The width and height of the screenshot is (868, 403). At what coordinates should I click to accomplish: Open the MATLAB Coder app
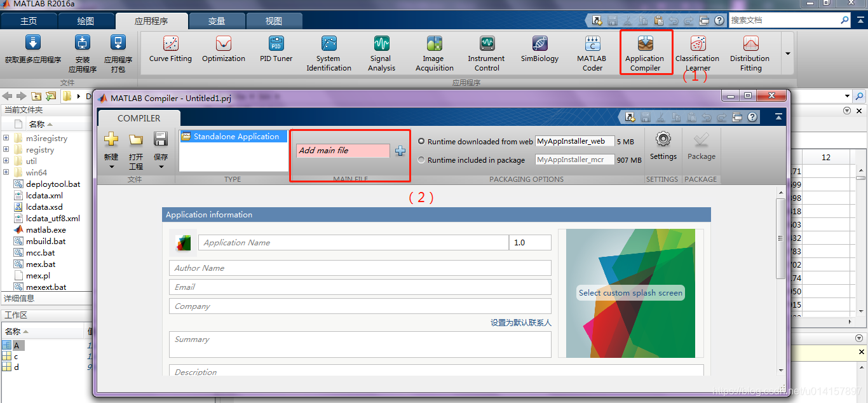(x=592, y=53)
